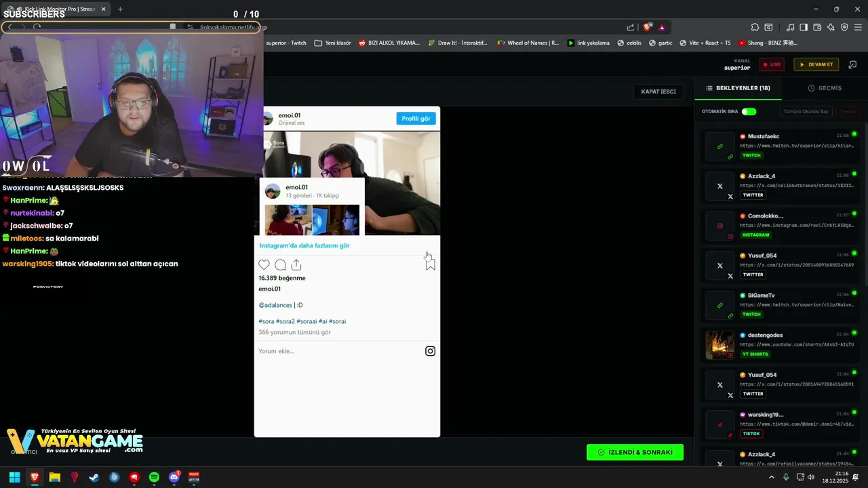Save post with the bookmark icon
Screen dimensions: 868x488
click(430, 265)
